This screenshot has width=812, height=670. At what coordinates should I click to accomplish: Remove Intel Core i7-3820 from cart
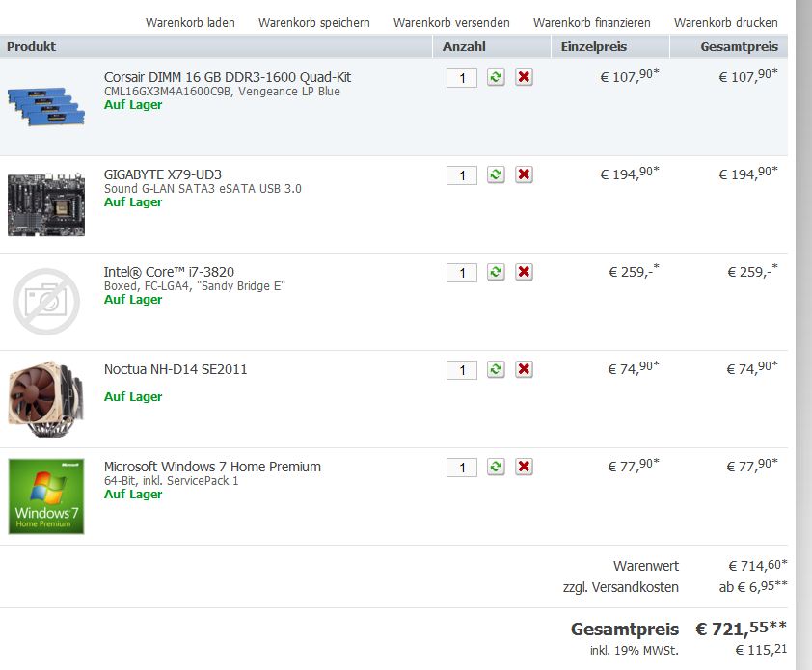point(524,272)
